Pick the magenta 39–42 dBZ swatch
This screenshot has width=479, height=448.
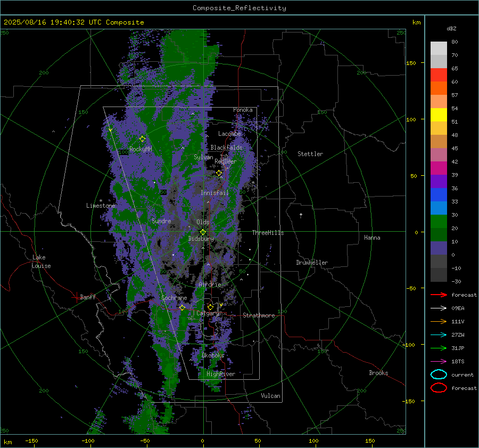coord(439,168)
